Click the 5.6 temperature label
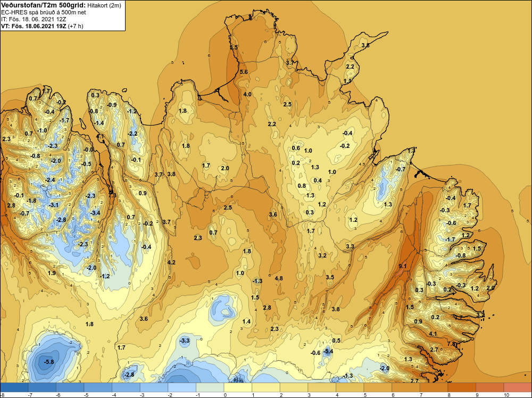The height and width of the screenshot is (398, 532). pos(244,72)
